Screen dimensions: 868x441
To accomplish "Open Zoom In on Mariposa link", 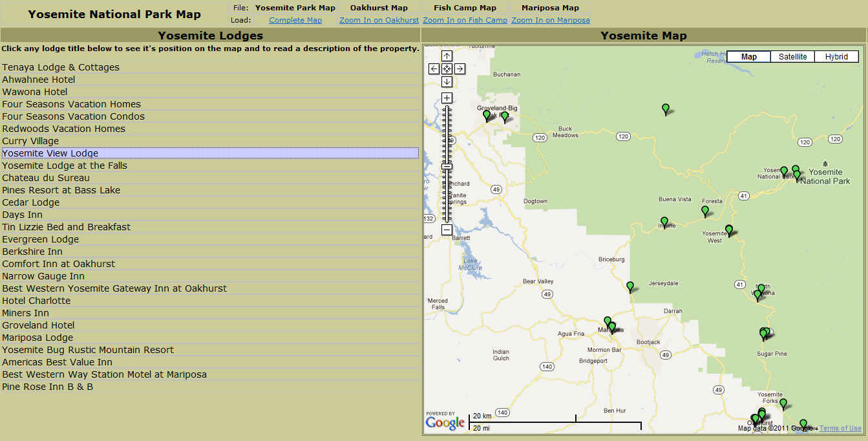I will click(x=551, y=20).
